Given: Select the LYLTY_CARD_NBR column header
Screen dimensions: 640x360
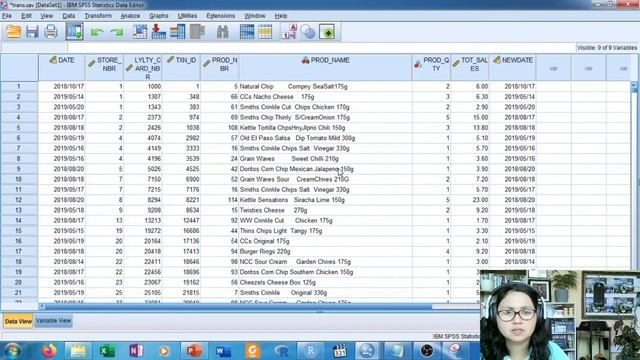Looking at the screenshot, I should [142, 67].
